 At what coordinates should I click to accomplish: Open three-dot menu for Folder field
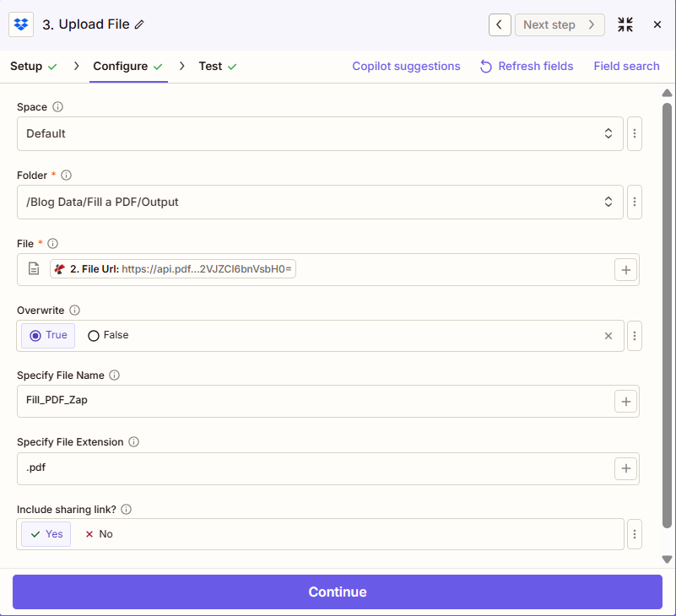pyautogui.click(x=635, y=202)
